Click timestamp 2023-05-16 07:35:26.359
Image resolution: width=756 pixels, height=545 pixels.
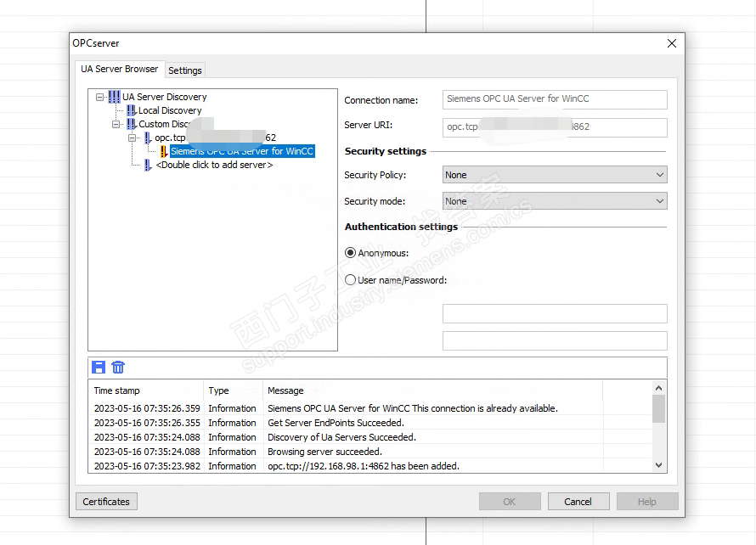click(x=147, y=408)
